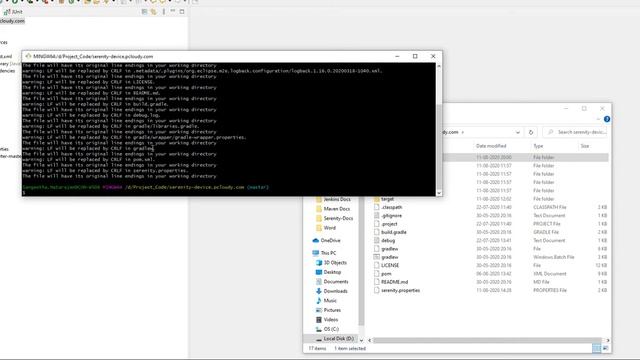Click the Search serenity-device search box

tap(576, 132)
